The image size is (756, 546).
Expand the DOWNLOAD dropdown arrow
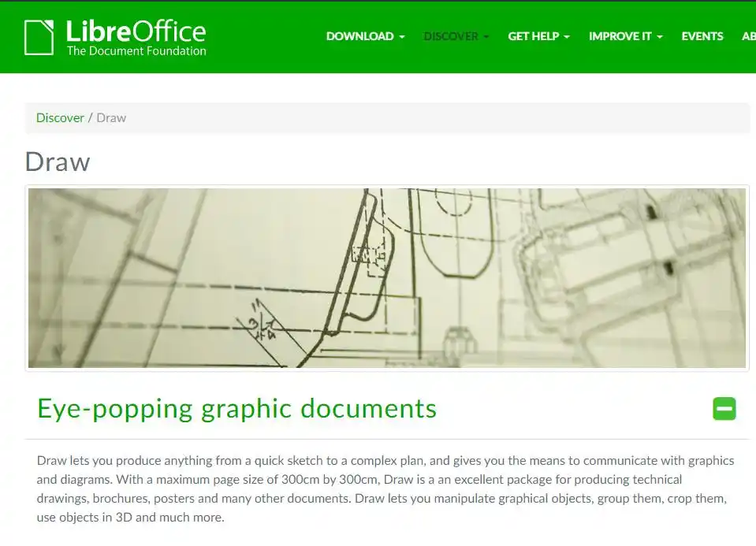[x=402, y=37]
